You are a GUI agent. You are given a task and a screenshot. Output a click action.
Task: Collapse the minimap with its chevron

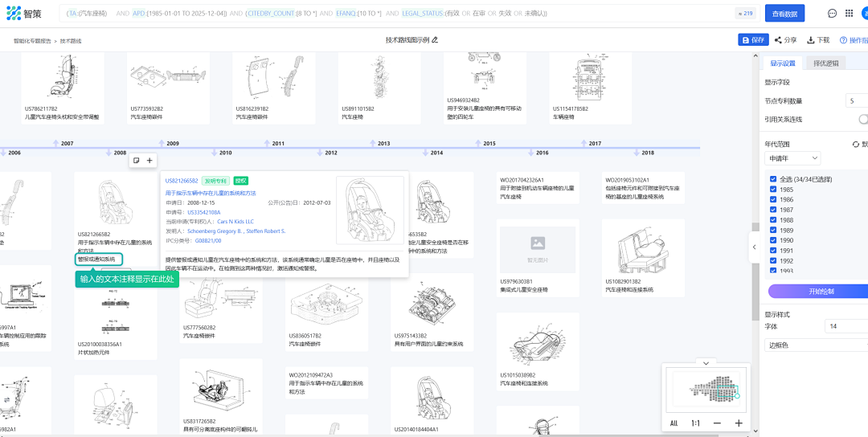tap(706, 363)
